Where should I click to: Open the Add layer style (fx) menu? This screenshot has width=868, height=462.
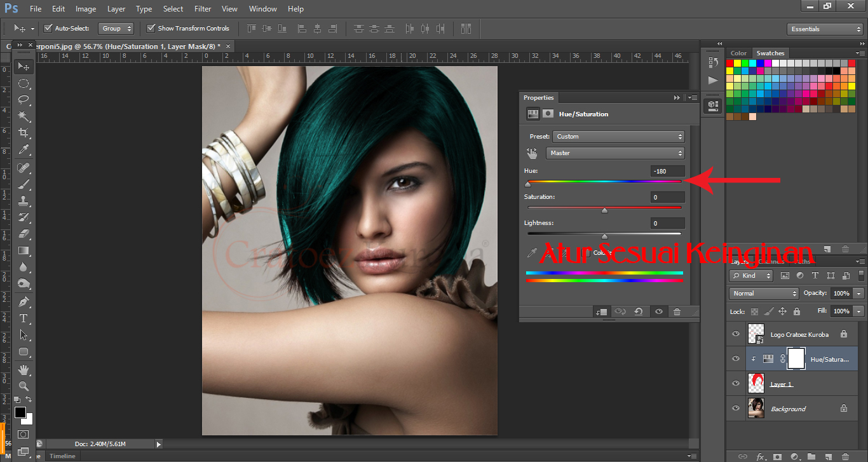click(x=761, y=456)
